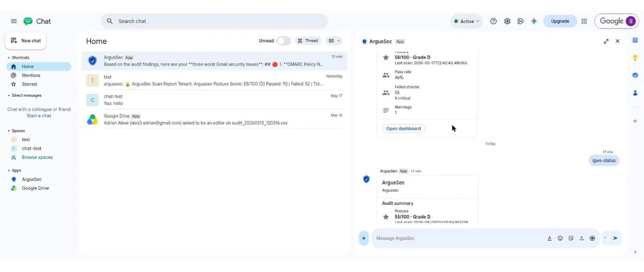This screenshot has width=644, height=272.
Task: Open the emoji picker icon
Action: [560, 238]
